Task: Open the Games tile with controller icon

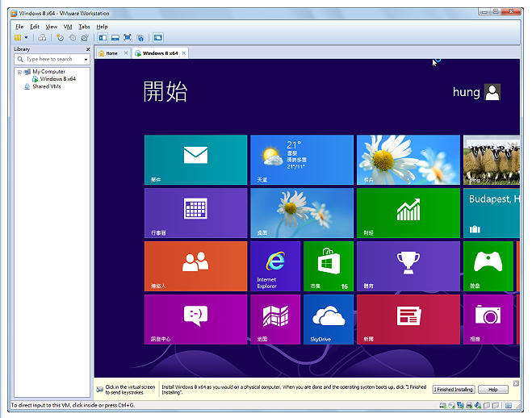Action: pos(488,266)
